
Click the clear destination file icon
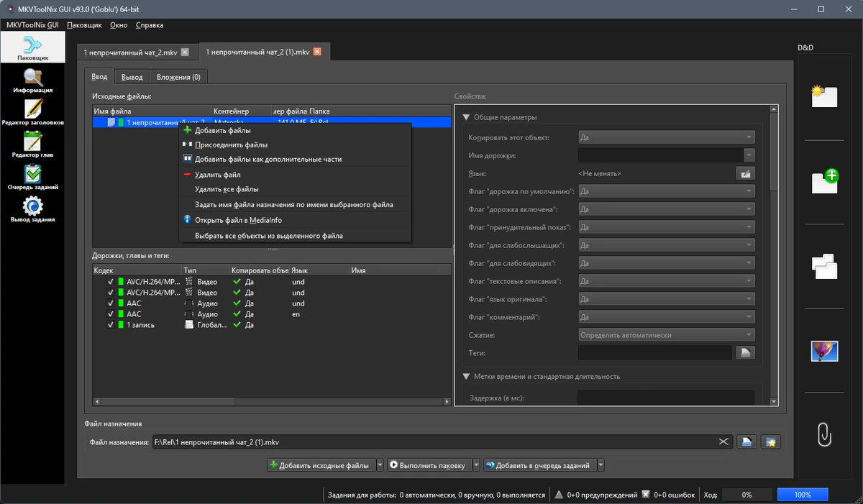tap(723, 442)
